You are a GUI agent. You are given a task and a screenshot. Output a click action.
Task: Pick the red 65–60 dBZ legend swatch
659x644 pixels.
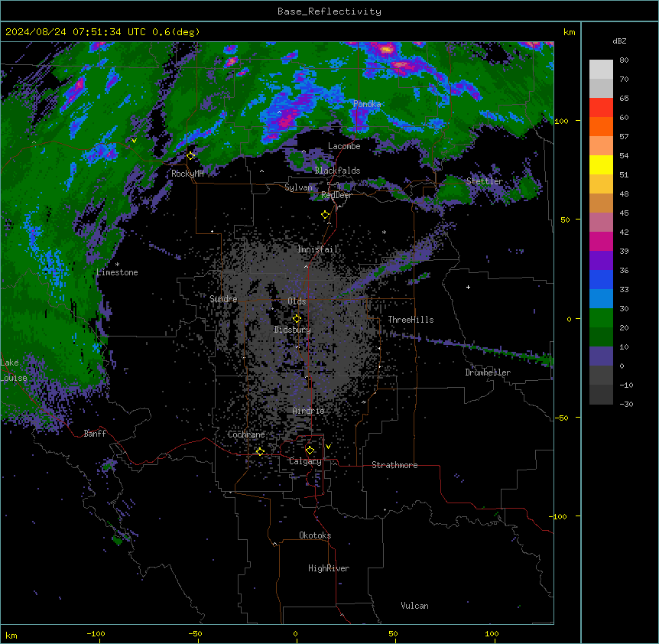pyautogui.click(x=601, y=108)
